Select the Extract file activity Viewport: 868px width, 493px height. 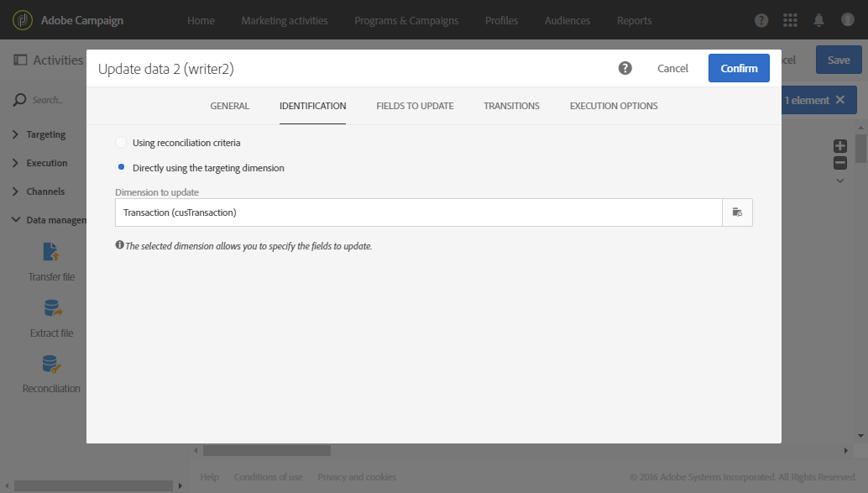click(x=51, y=318)
